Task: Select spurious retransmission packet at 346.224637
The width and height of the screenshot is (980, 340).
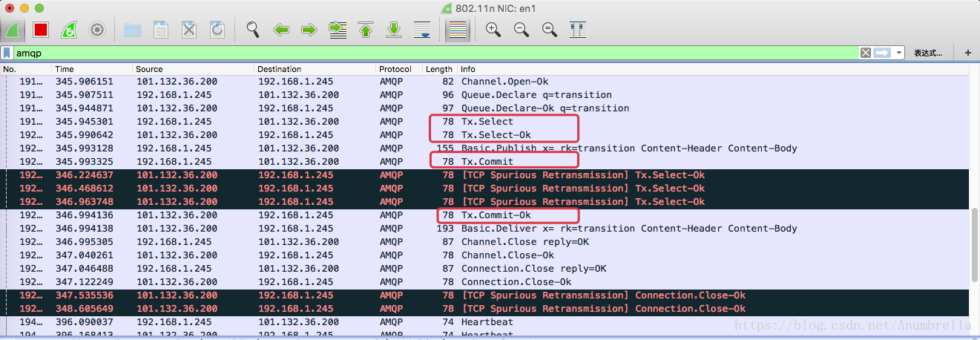Action: (484, 175)
